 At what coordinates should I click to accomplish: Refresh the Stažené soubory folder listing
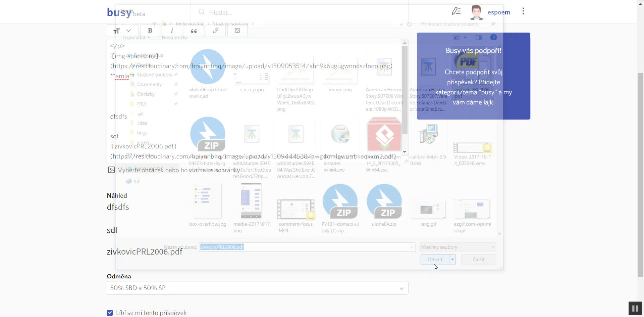(409, 24)
